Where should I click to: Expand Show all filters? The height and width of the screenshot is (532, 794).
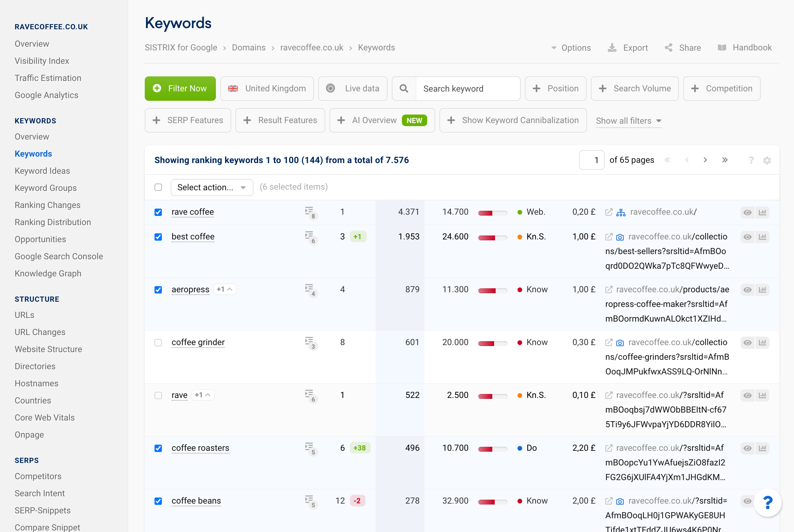pyautogui.click(x=628, y=121)
